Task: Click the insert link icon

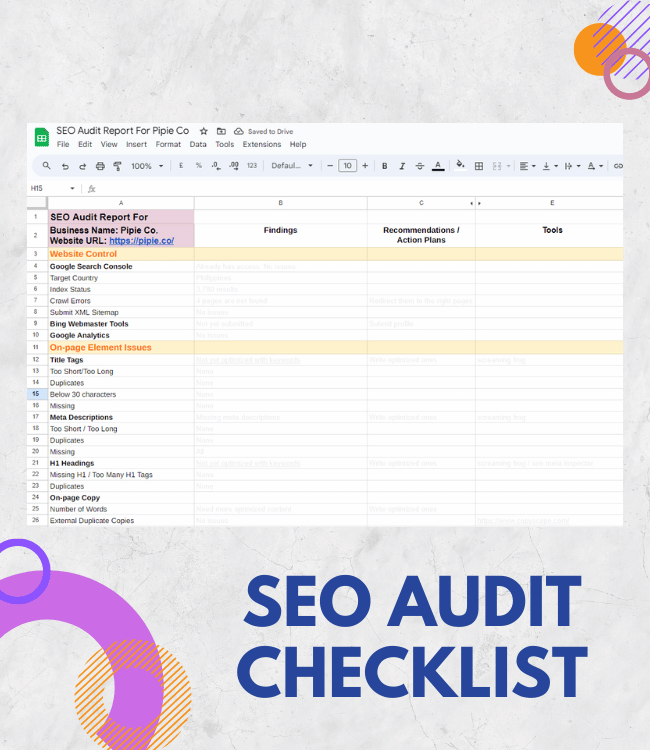Action: (x=618, y=166)
